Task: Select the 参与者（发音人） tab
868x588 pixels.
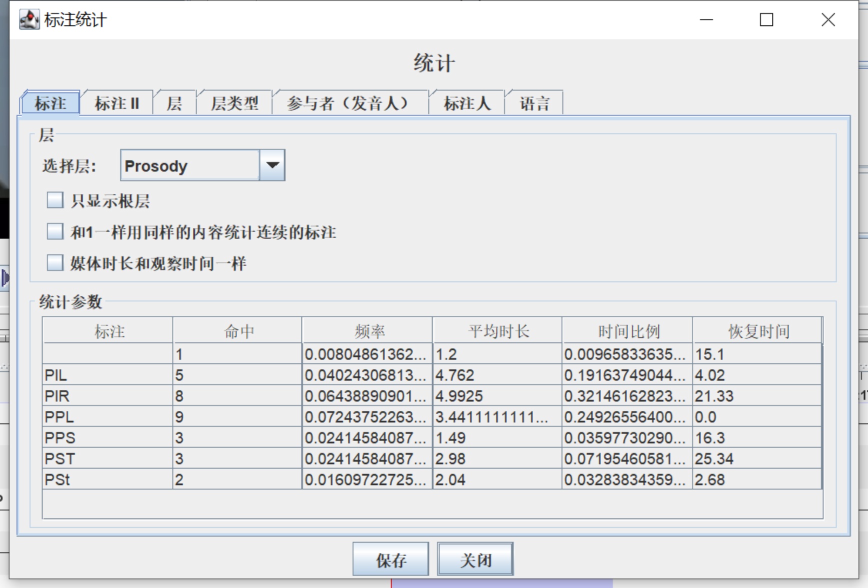Action: click(349, 103)
